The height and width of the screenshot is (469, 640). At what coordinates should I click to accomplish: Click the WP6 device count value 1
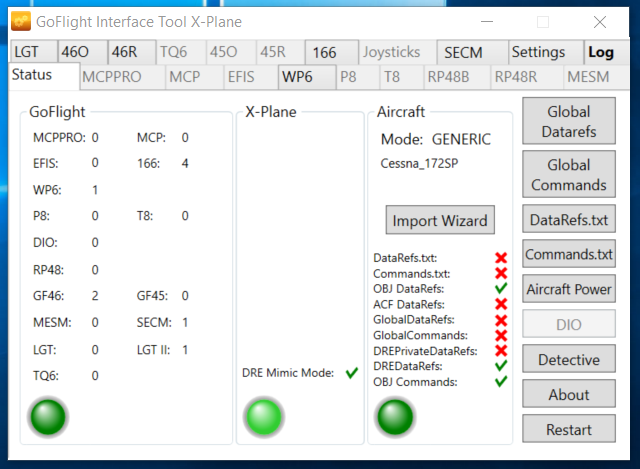95,190
